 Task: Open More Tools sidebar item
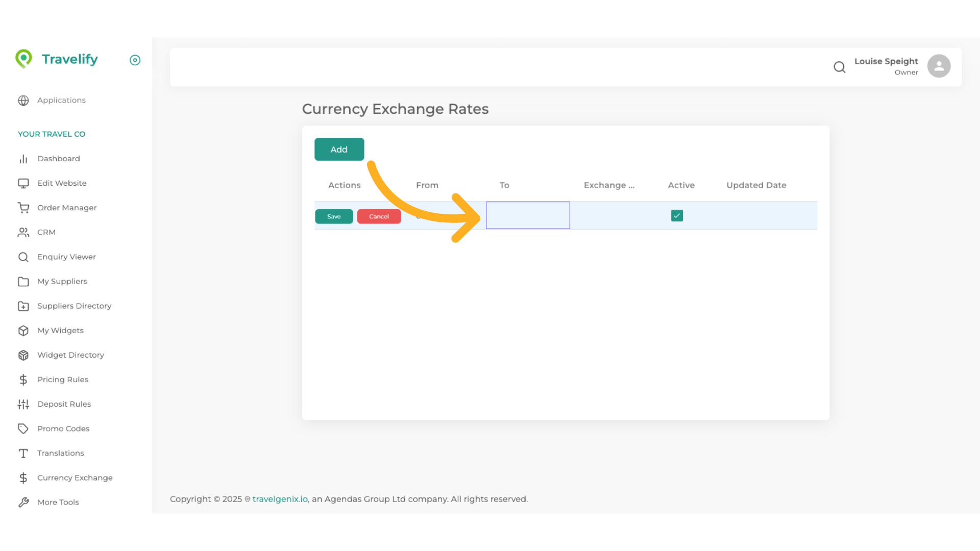pos(58,502)
